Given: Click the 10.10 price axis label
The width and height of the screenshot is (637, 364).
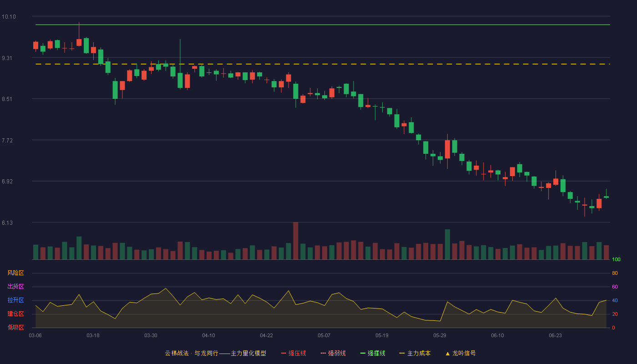Looking at the screenshot, I should click(x=9, y=17).
